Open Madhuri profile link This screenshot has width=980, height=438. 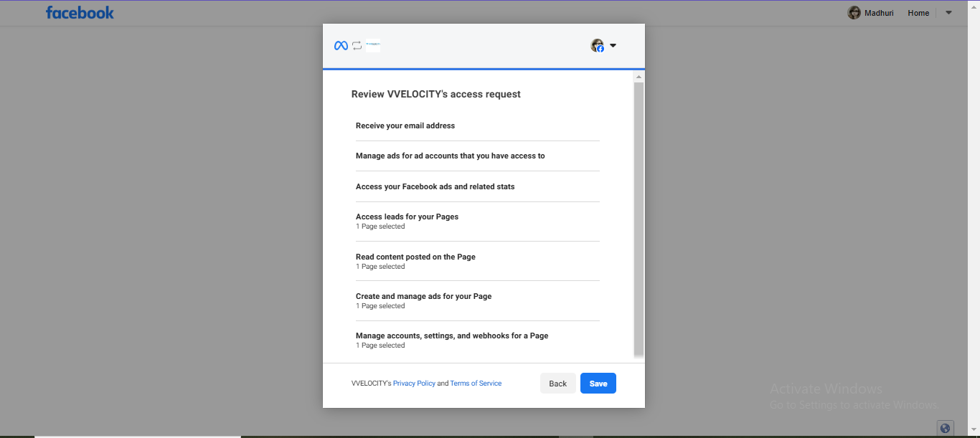click(x=879, y=13)
